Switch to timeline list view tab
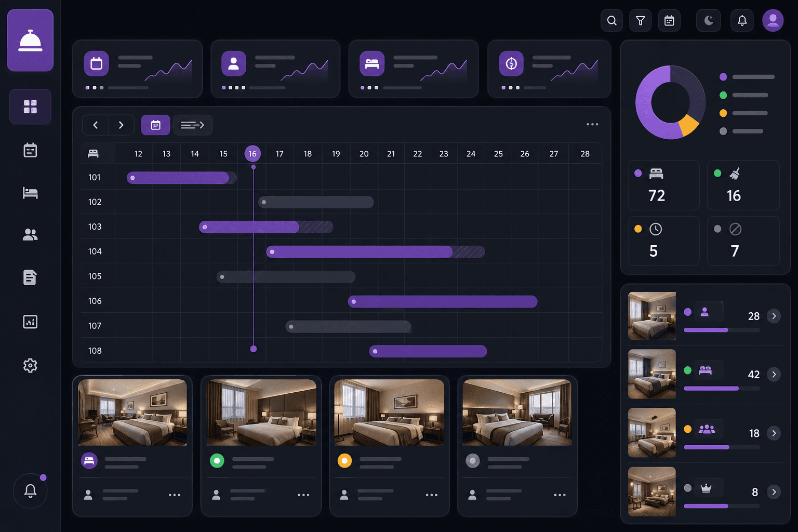Image resolution: width=798 pixels, height=532 pixels. [x=192, y=125]
